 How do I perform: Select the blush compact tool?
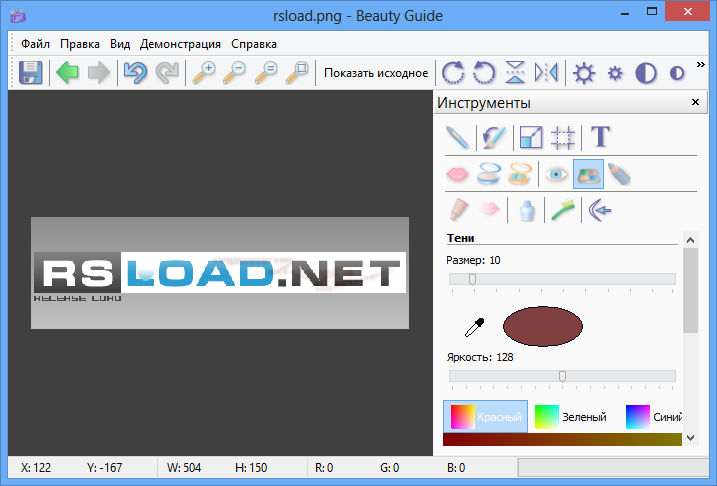click(x=520, y=174)
